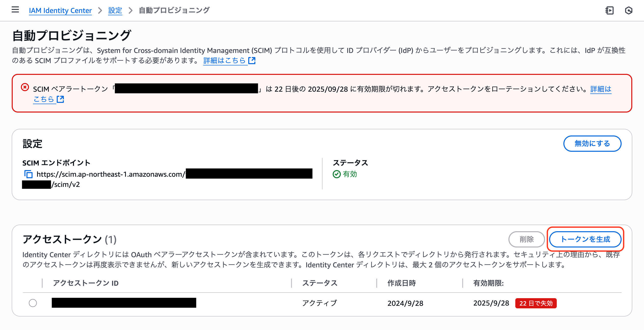Open the navigation hamburger menu
The width and height of the screenshot is (644, 330).
click(15, 10)
